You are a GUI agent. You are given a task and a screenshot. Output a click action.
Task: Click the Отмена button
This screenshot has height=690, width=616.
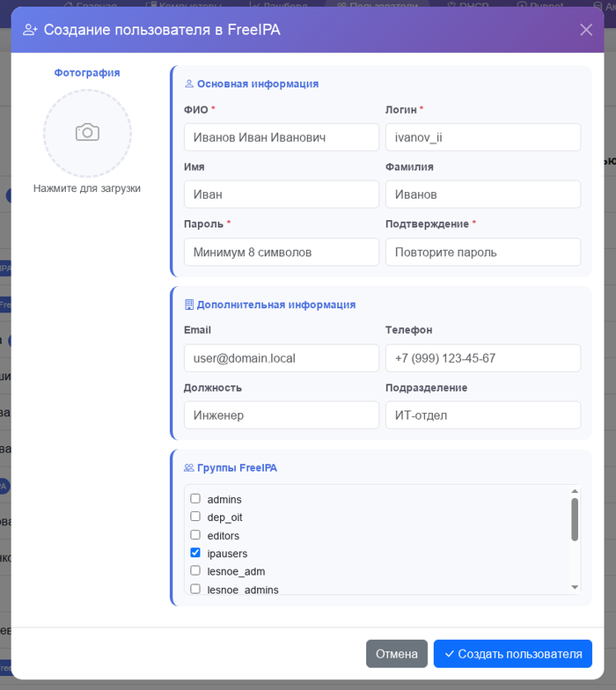[x=396, y=654]
